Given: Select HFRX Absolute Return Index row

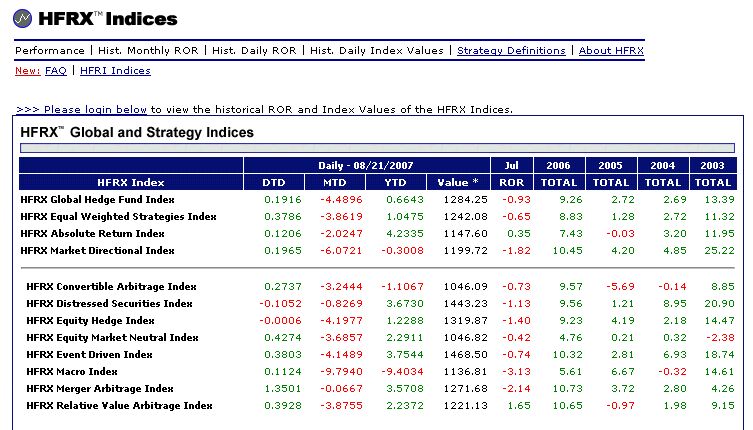Looking at the screenshot, I should tap(92, 233).
